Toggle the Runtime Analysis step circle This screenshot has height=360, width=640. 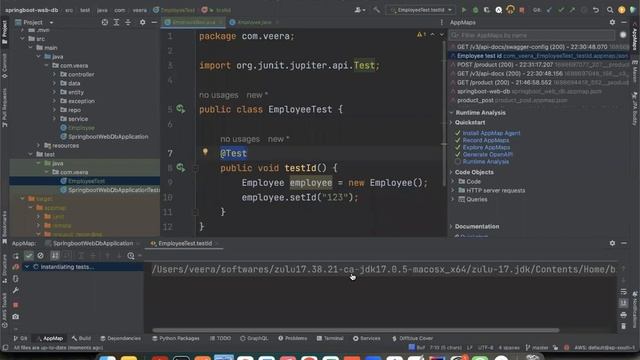tap(458, 162)
